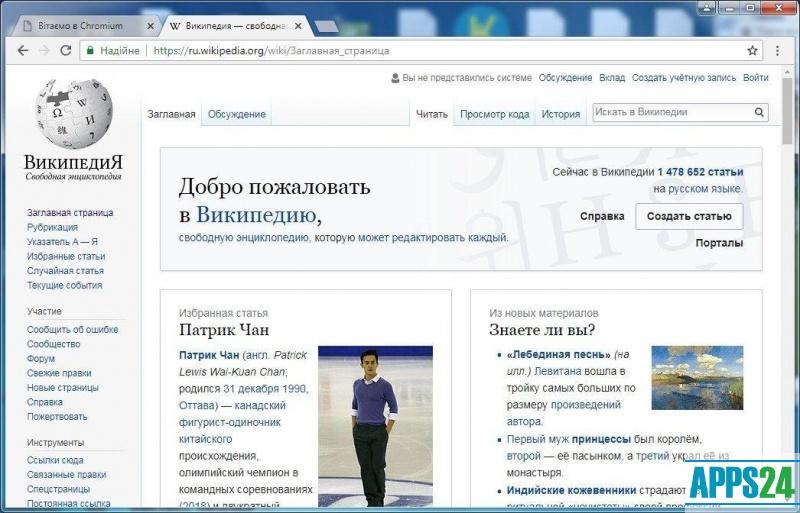
Task: Click the Википедию link in the welcome heading
Action: pos(256,214)
